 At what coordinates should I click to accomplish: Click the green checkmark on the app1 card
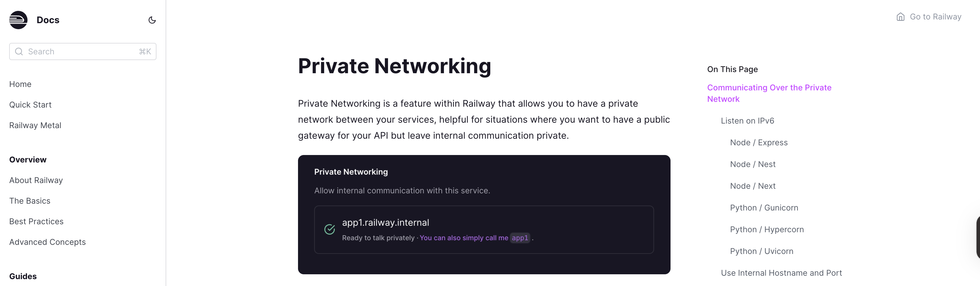point(329,229)
